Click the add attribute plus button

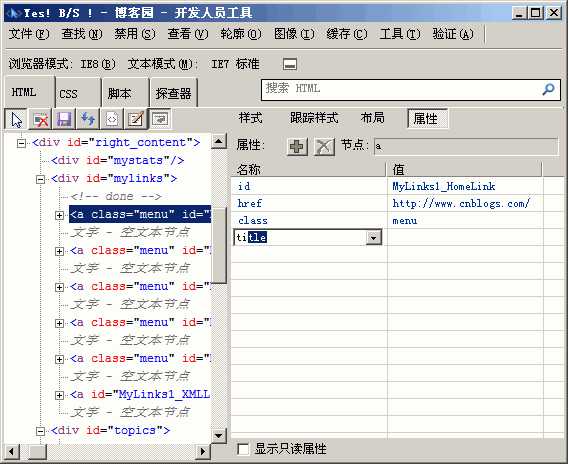pos(297,147)
